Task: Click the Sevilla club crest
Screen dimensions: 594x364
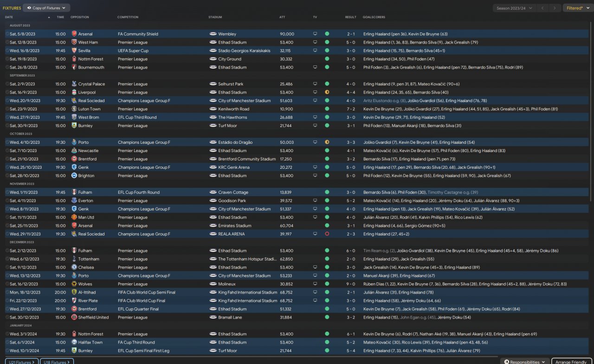Action: [x=74, y=51]
